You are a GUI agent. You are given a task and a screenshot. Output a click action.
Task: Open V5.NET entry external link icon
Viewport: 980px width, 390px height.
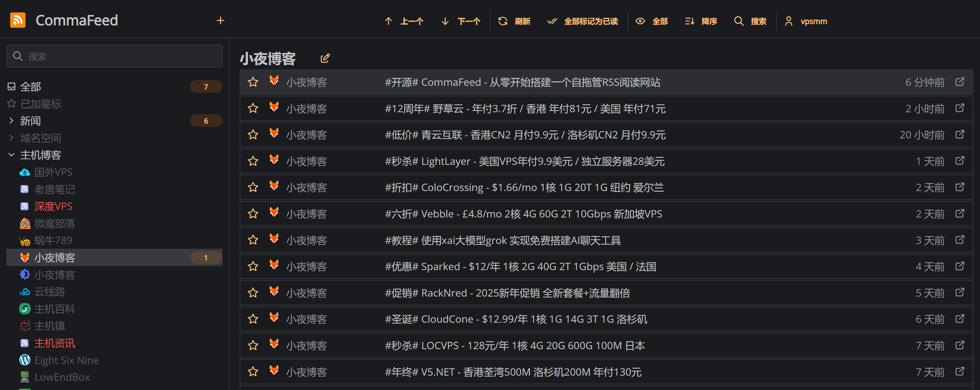pos(960,372)
